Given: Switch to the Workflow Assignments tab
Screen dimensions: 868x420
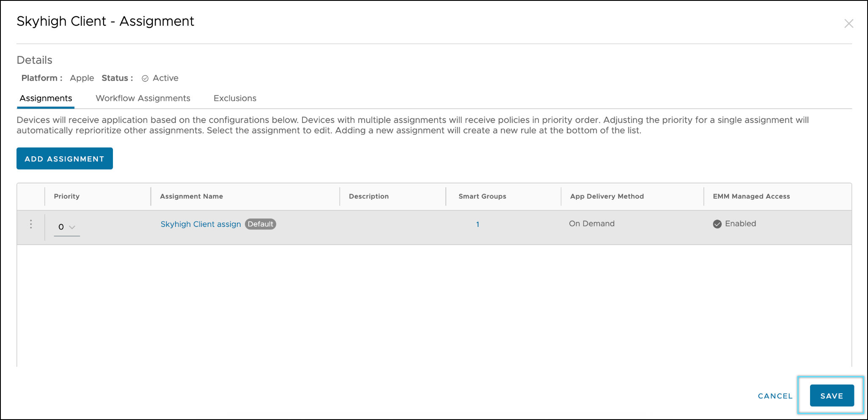Looking at the screenshot, I should pyautogui.click(x=143, y=98).
